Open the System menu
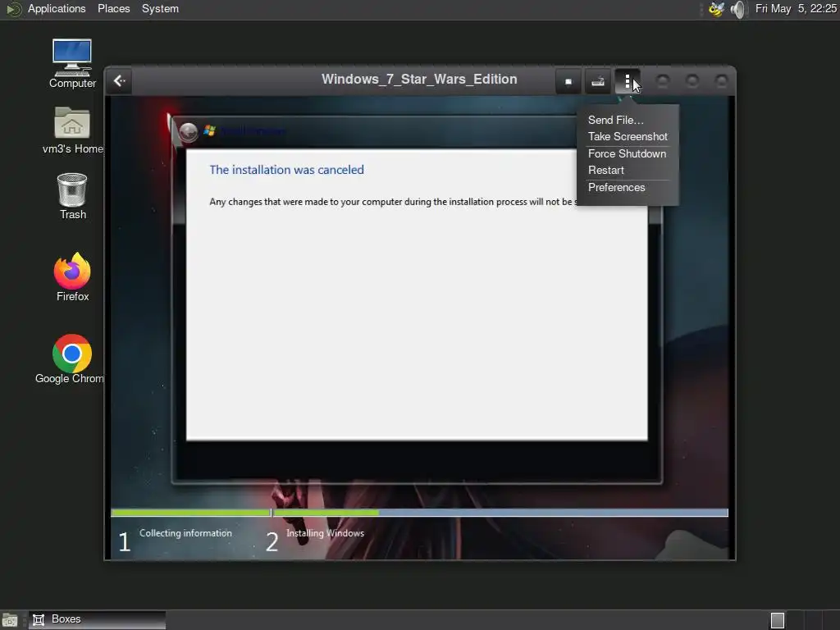Image resolution: width=840 pixels, height=630 pixels. tap(160, 8)
